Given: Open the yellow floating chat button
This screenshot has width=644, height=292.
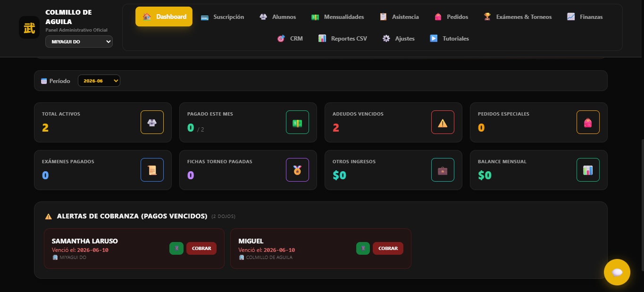Looking at the screenshot, I should 617,272.
